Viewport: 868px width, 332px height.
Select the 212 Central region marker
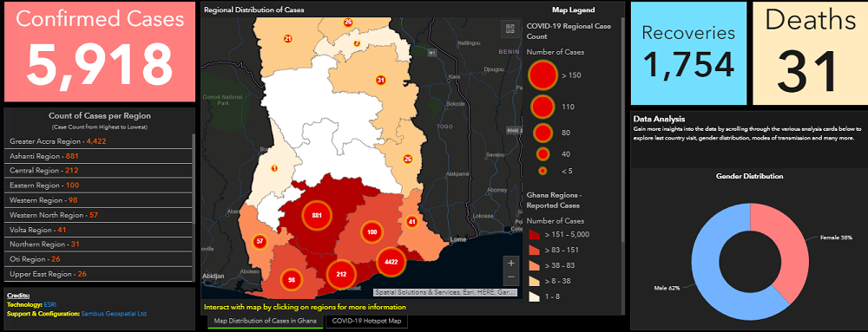[x=341, y=274]
